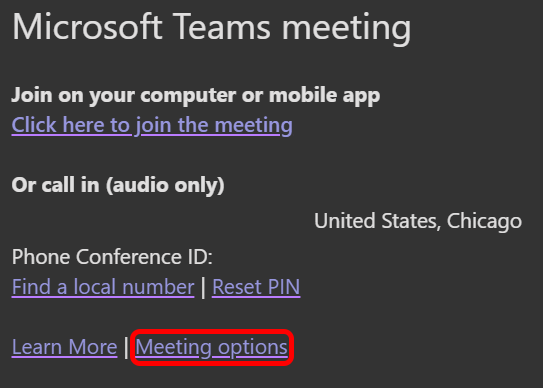Open the 'Learn More' link

[64, 347]
